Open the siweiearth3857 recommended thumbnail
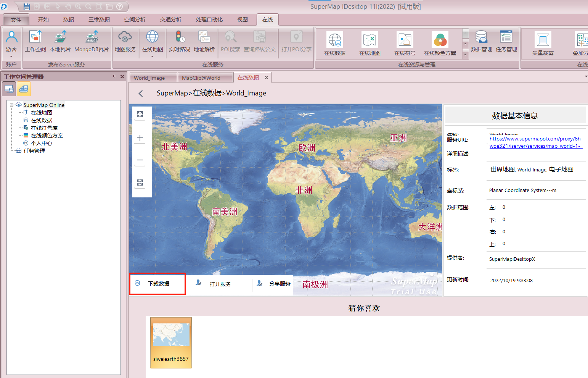588x378 pixels. [171, 342]
